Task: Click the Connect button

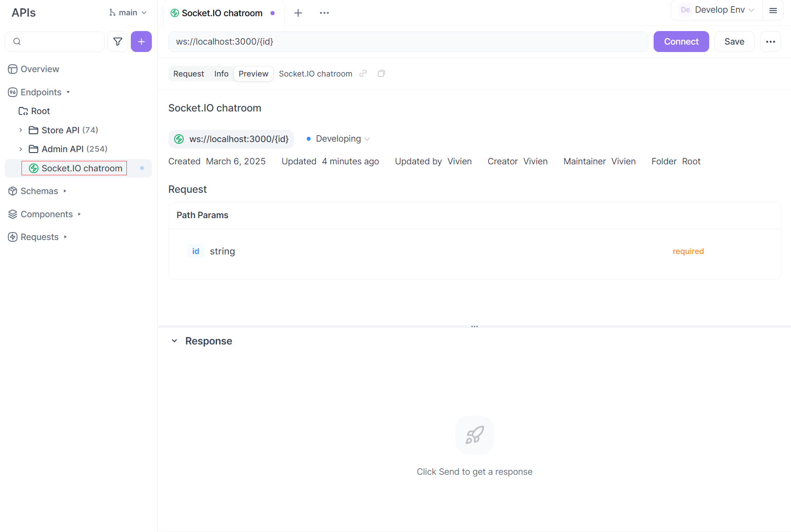Action: point(681,42)
